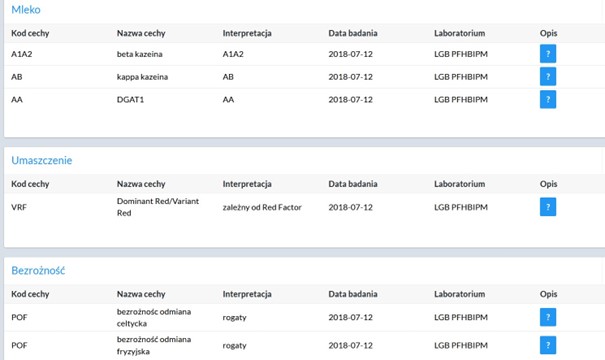Viewport: 605px width, 360px height.
Task: Click question icon for celtycka polledness
Action: pos(548,317)
